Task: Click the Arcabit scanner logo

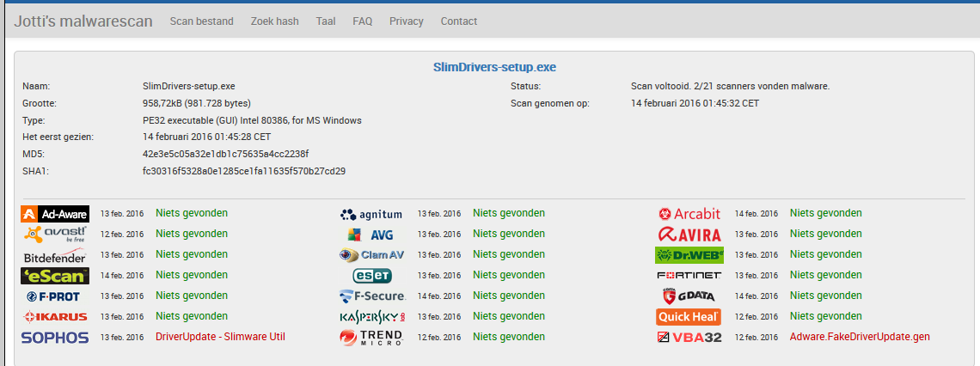Action: coord(689,214)
